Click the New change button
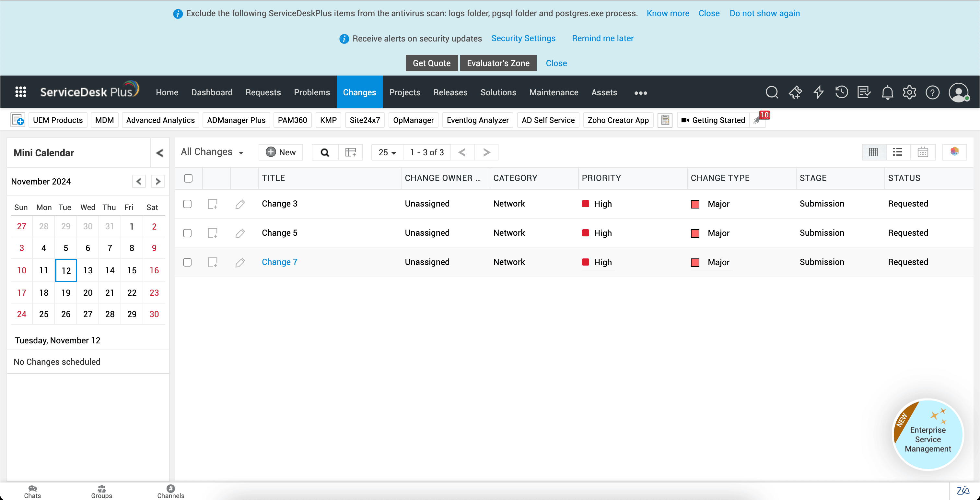Screen dimensions: 980x500 [281, 152]
